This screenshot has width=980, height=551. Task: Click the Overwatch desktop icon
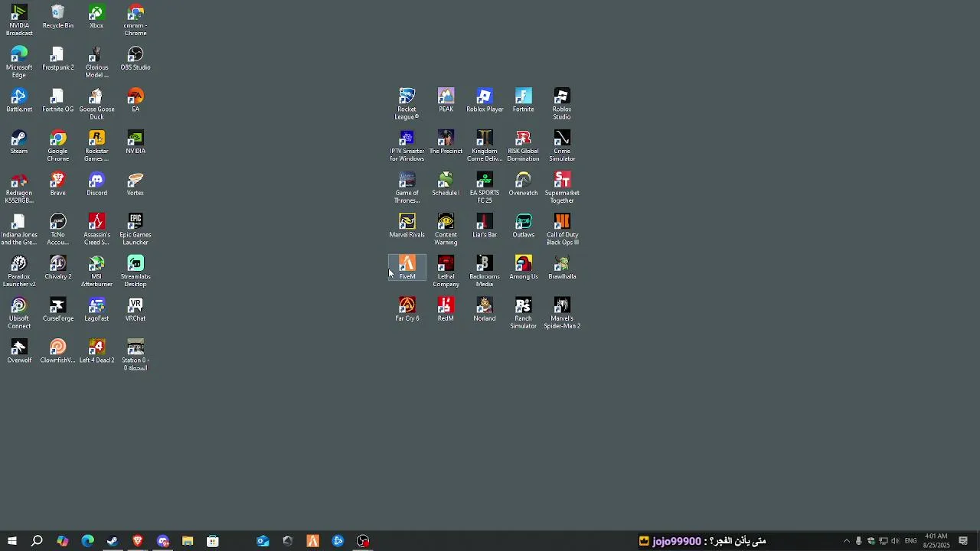pyautogui.click(x=524, y=184)
